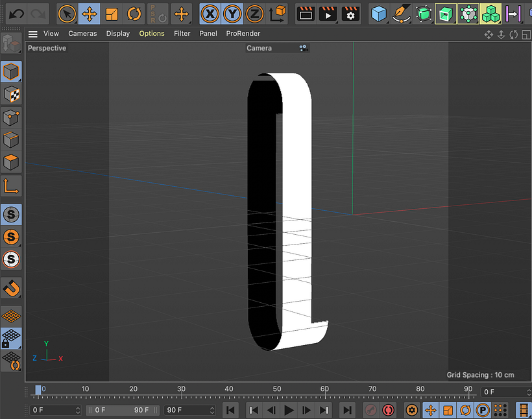Click the bottom-left current frame field
This screenshot has height=419, width=532.
(55, 410)
